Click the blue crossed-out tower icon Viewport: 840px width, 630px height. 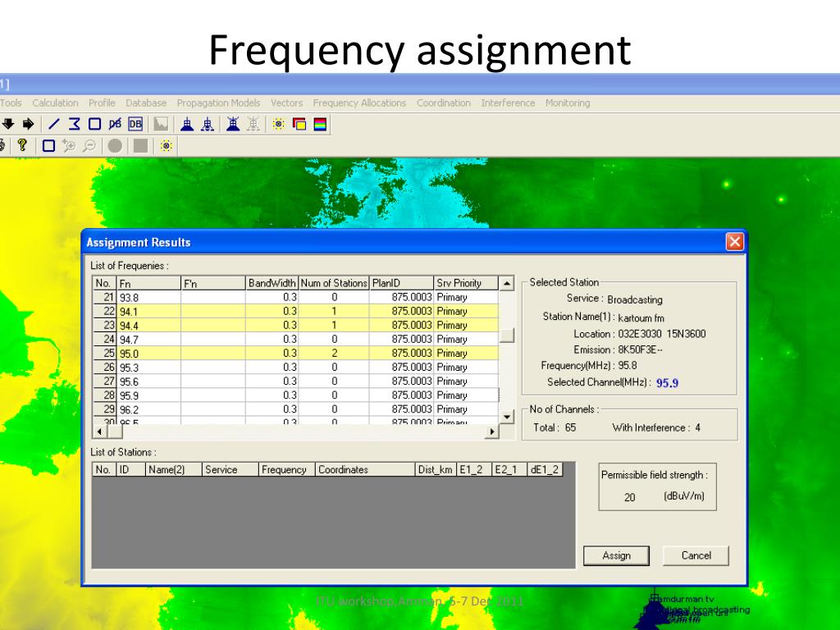pos(233,125)
